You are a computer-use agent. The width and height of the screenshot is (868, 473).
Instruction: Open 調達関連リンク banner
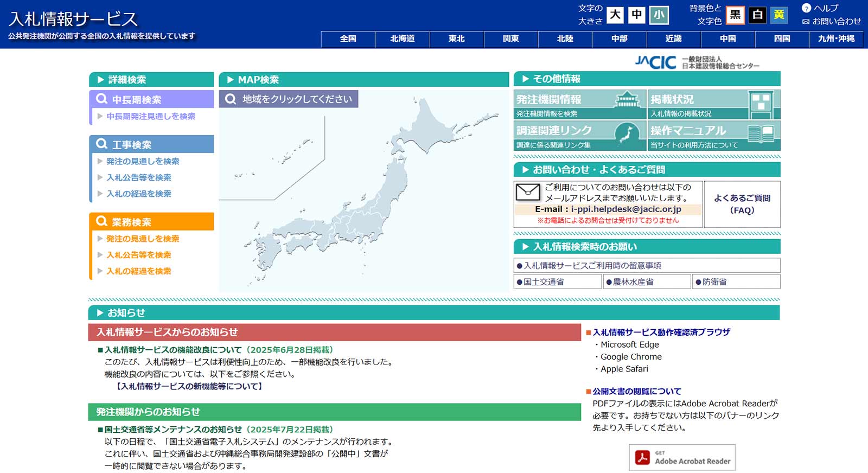(x=580, y=136)
